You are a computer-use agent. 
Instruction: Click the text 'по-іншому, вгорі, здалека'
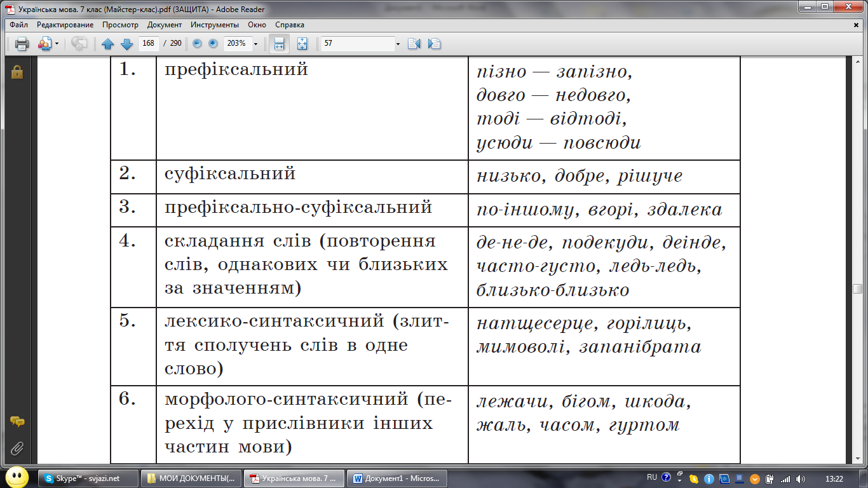[x=599, y=210]
